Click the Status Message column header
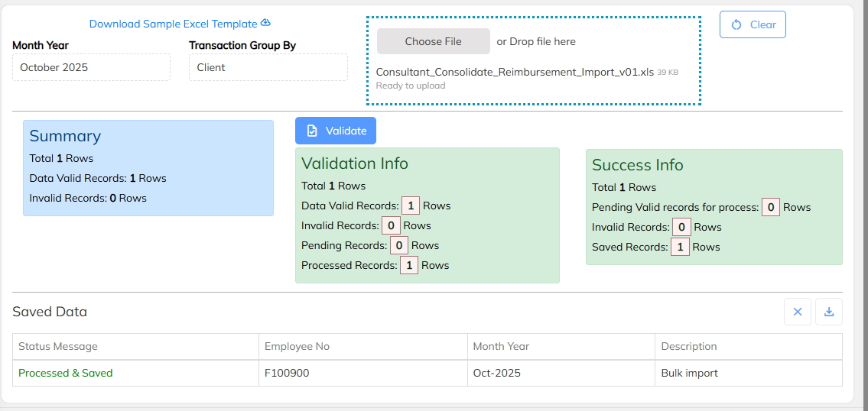 pyautogui.click(x=58, y=347)
